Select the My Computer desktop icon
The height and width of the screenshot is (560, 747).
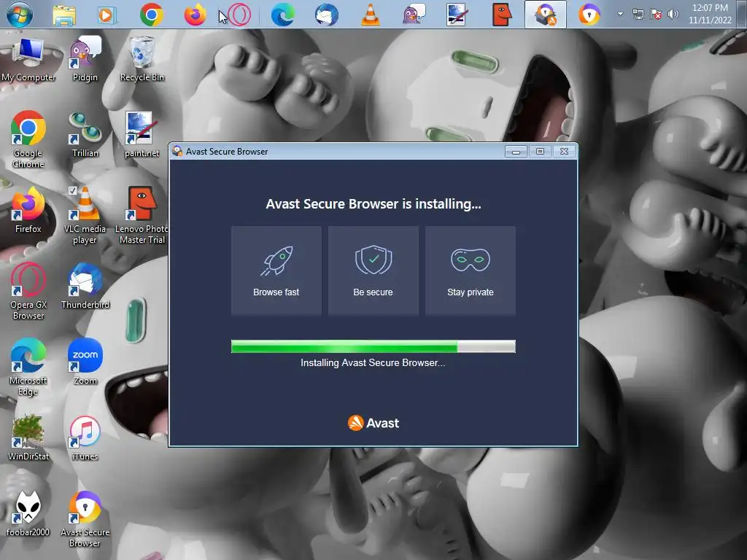[28, 60]
